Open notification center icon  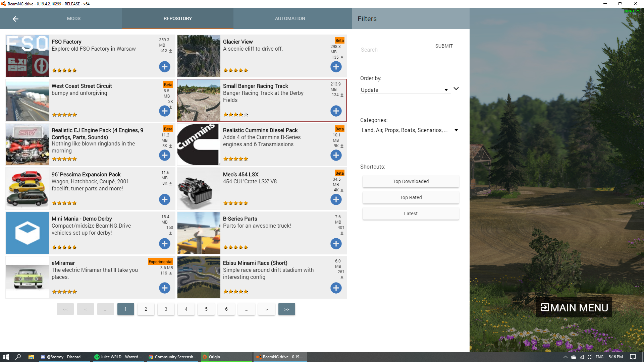tap(633, 357)
